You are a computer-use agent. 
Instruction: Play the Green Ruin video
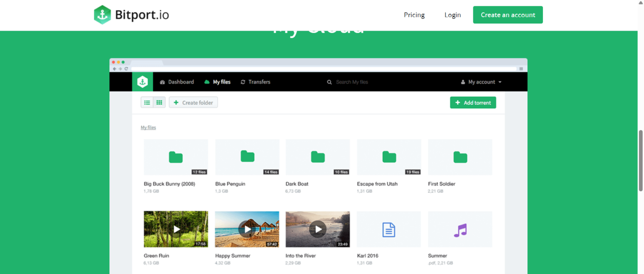click(x=176, y=229)
